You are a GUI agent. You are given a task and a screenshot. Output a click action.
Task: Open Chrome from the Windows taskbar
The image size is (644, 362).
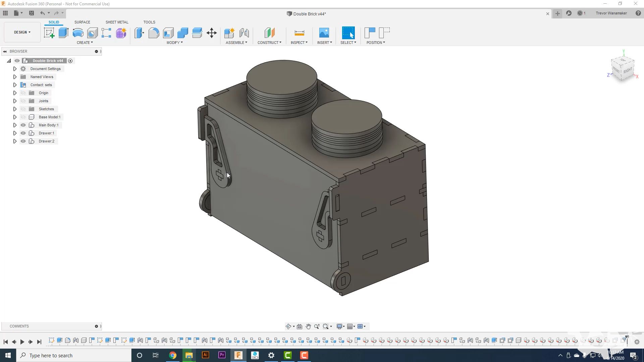[x=173, y=355]
